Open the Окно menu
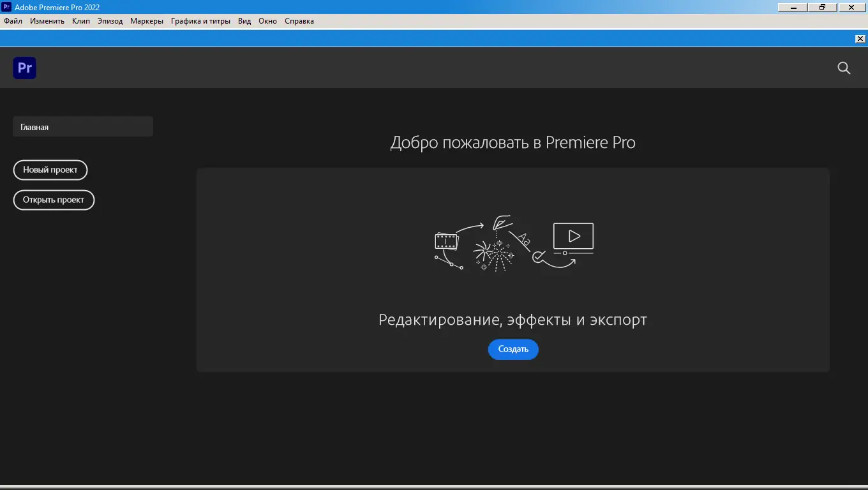 [x=267, y=20]
